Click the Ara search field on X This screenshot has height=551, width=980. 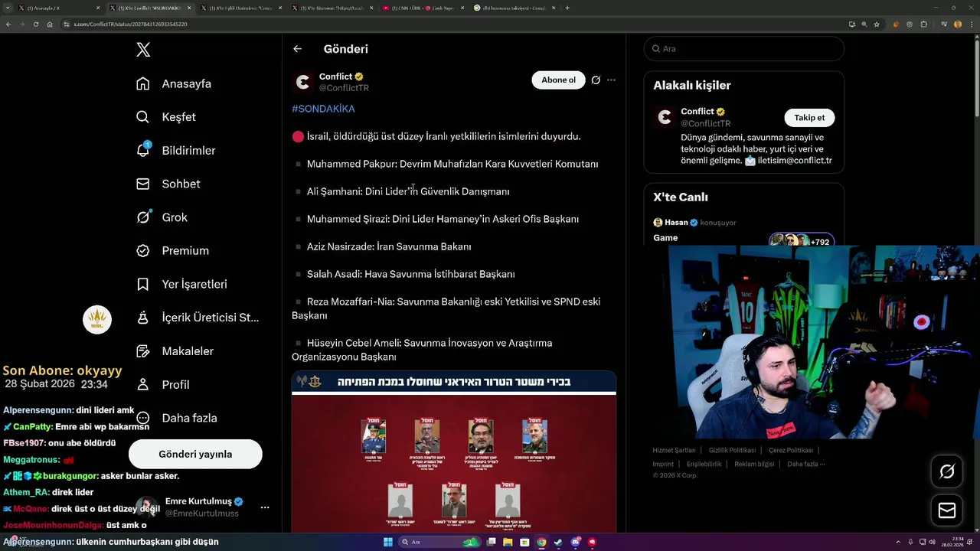[x=744, y=48]
